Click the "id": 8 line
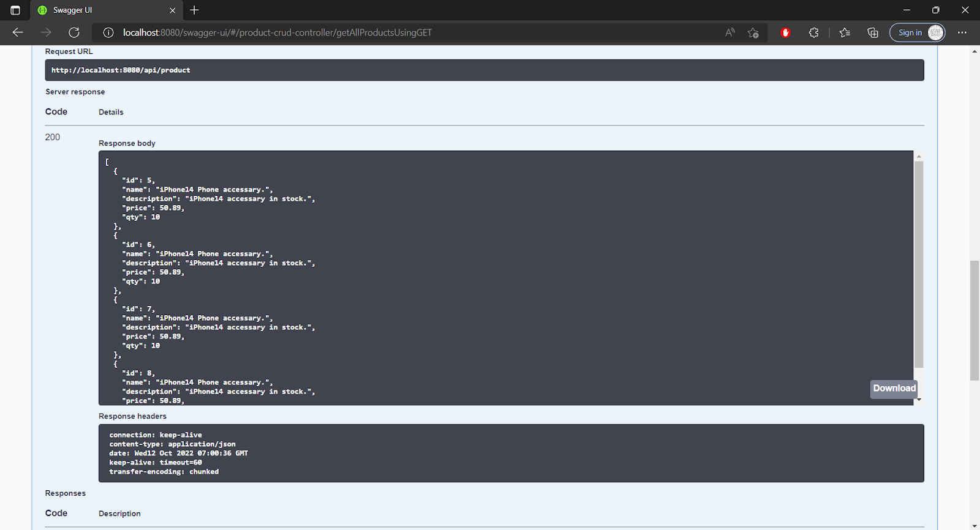Viewport: 980px width, 530px height. click(138, 373)
